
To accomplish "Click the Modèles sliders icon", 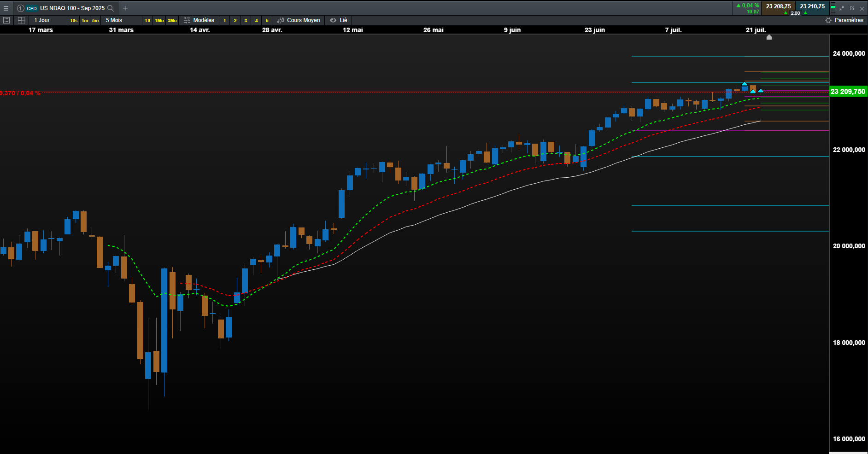I will 187,20.
